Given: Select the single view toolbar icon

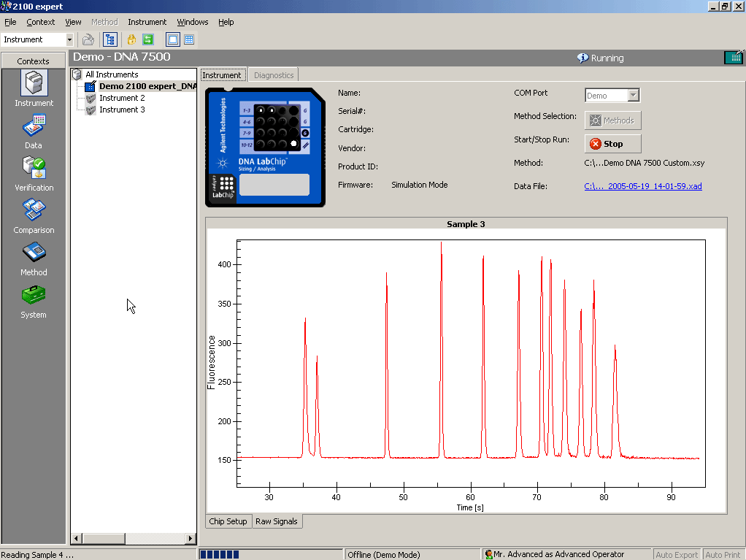Looking at the screenshot, I should pos(173,39).
